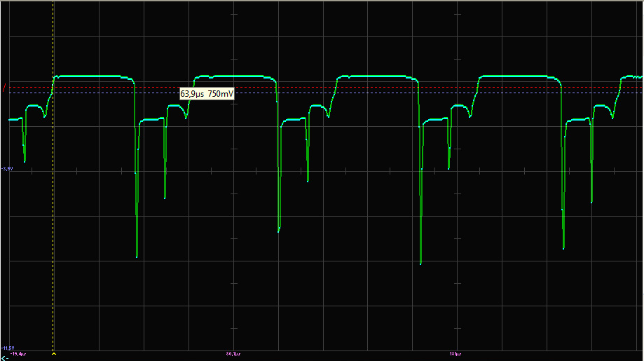Click the fourth flat-top pulse plateau of waveform
This screenshot has height=361, width=644.
pyautogui.click(x=519, y=76)
